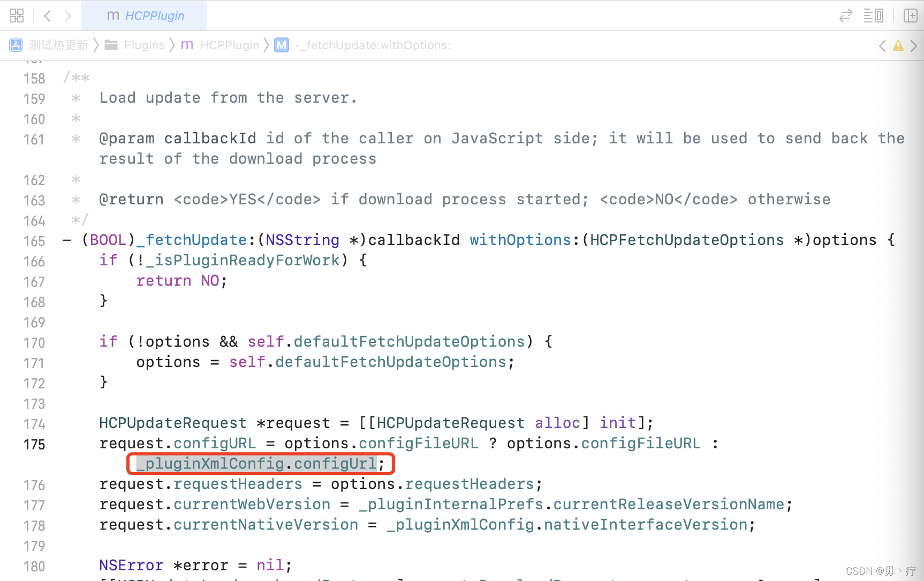The image size is (924, 581).
Task: Click _pluginXmlConfig.configUrl highlighted code
Action: click(256, 463)
